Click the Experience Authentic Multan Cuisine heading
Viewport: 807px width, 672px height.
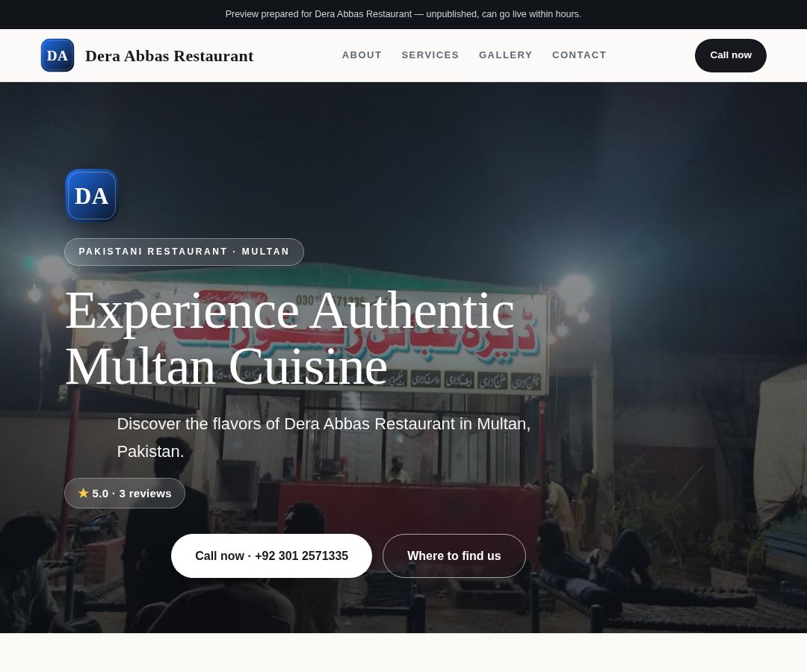tap(290, 338)
